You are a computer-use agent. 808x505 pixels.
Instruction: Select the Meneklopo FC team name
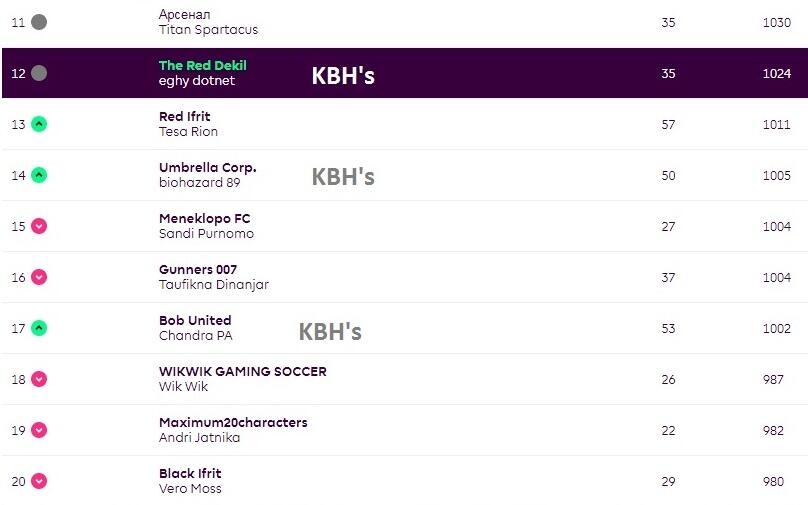coord(205,218)
